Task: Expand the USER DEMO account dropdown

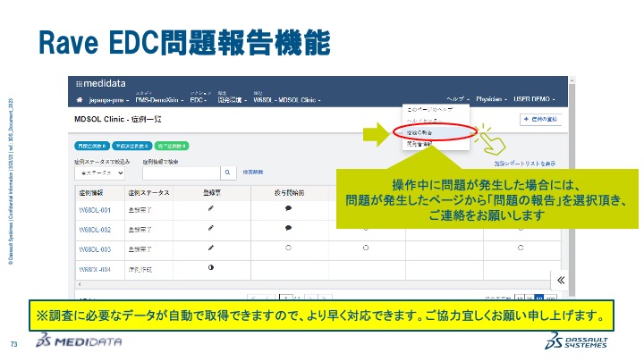Action: pos(533,99)
